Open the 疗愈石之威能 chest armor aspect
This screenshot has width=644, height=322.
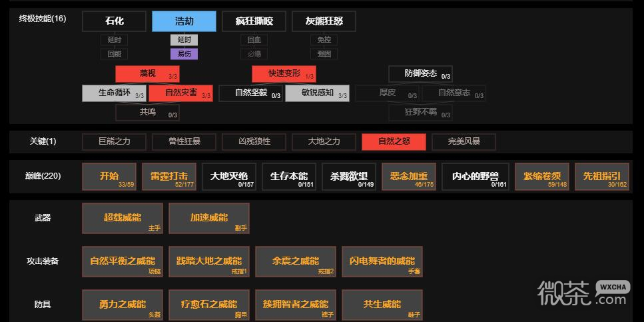click(x=209, y=305)
